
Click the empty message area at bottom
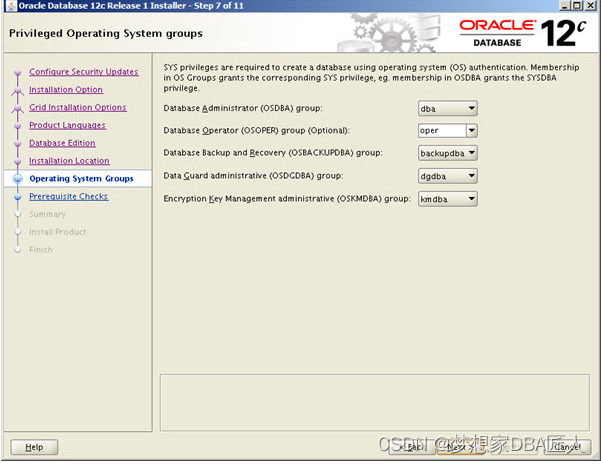click(x=374, y=402)
